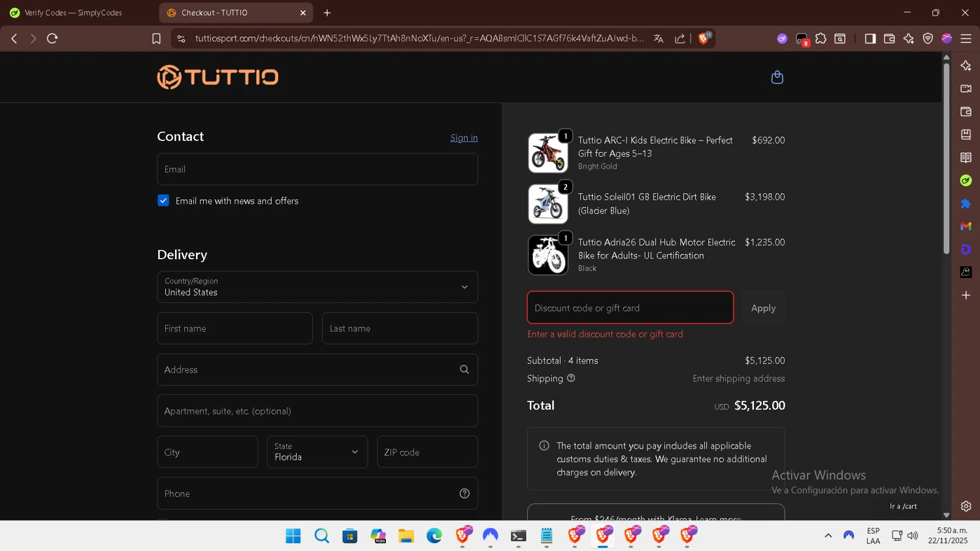
Task: Open Leo AI sparkle toolbar icon
Action: click(909, 39)
